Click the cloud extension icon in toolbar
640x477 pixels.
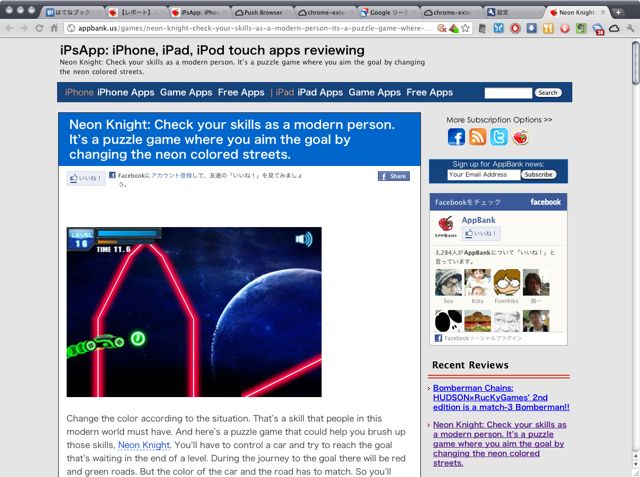point(614,28)
